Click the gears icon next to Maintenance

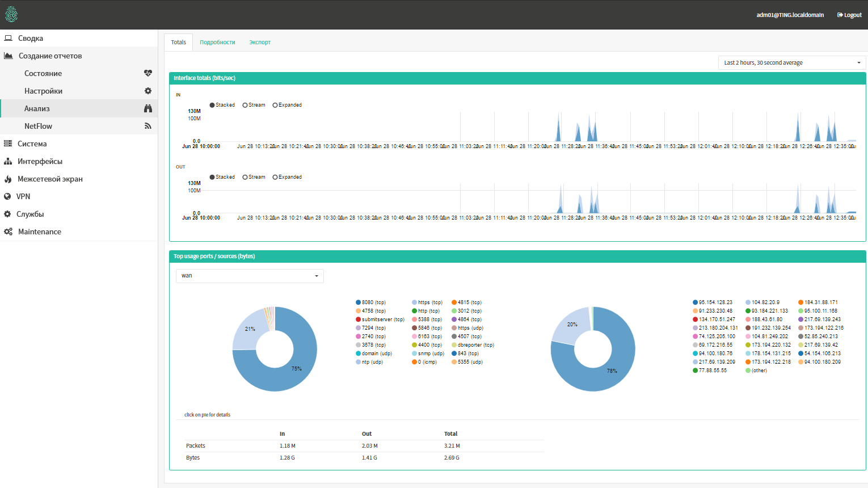[8, 232]
